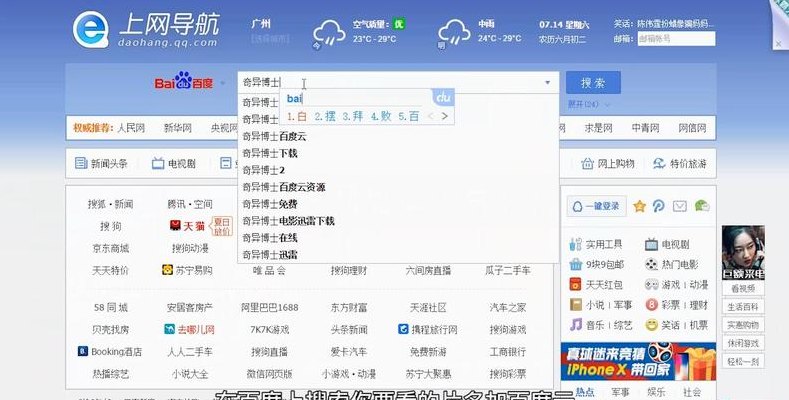Click the green WeChat icon
The image size is (789, 400).
[702, 205]
